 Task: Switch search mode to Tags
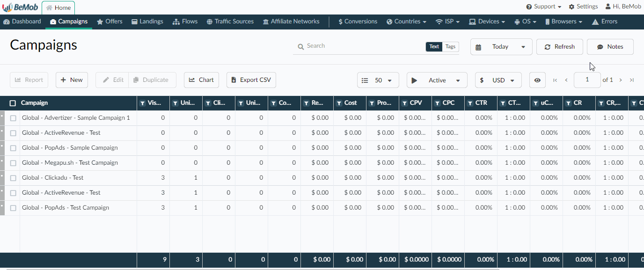[x=450, y=46]
